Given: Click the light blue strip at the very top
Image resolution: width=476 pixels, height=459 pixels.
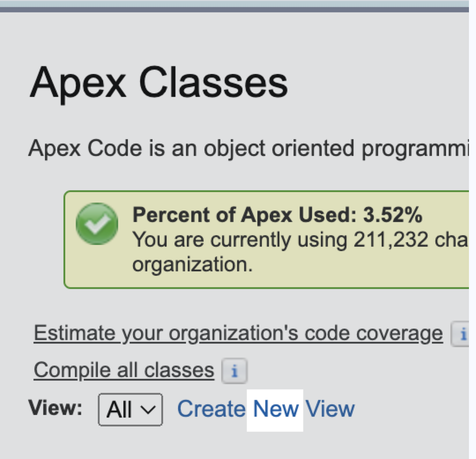Looking at the screenshot, I should point(234,3).
